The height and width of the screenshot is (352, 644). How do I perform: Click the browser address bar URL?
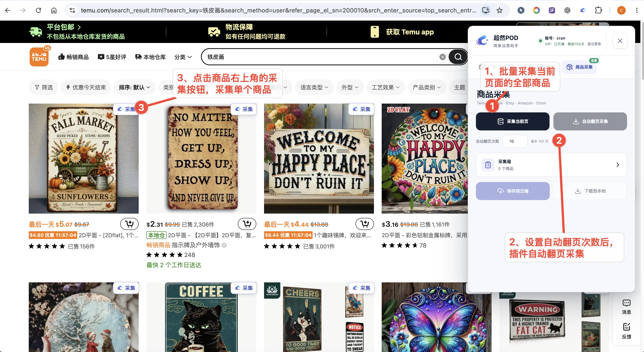278,10
